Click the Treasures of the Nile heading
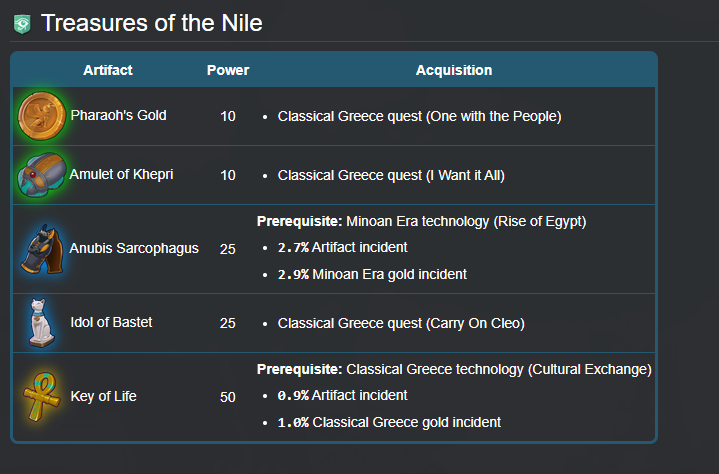The image size is (719, 474). pos(152,22)
